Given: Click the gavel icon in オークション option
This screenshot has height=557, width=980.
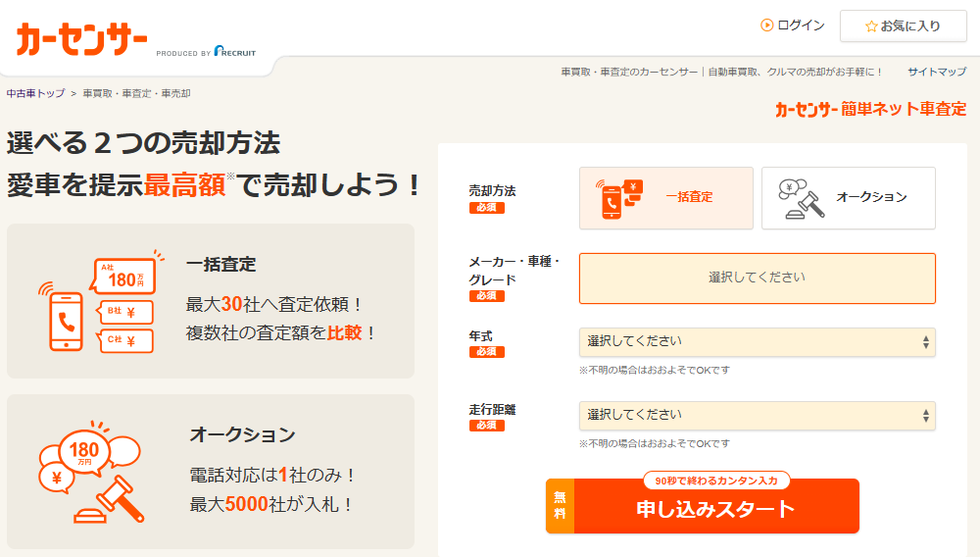Looking at the screenshot, I should click(802, 199).
